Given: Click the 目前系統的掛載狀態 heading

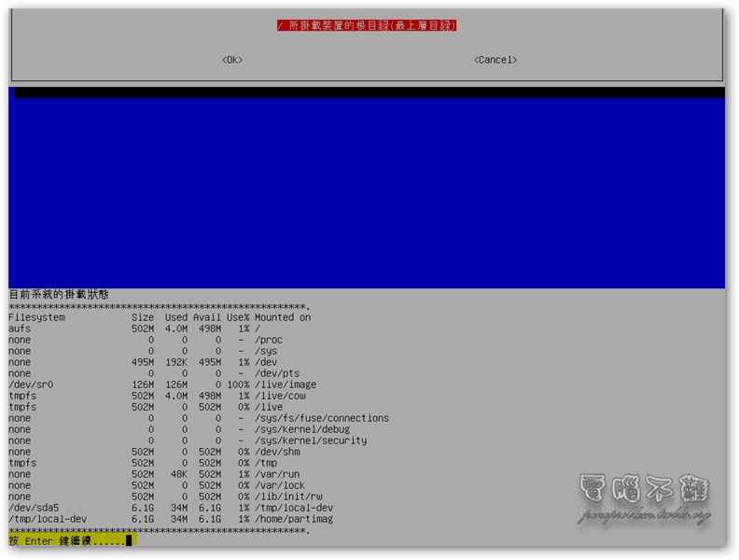Looking at the screenshot, I should tap(58, 294).
